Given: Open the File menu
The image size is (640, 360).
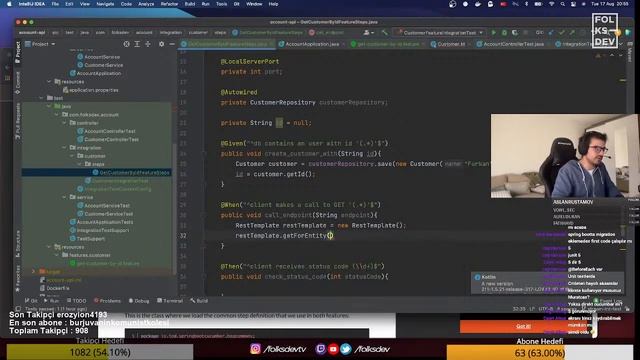Looking at the screenshot, I should (55, 4).
